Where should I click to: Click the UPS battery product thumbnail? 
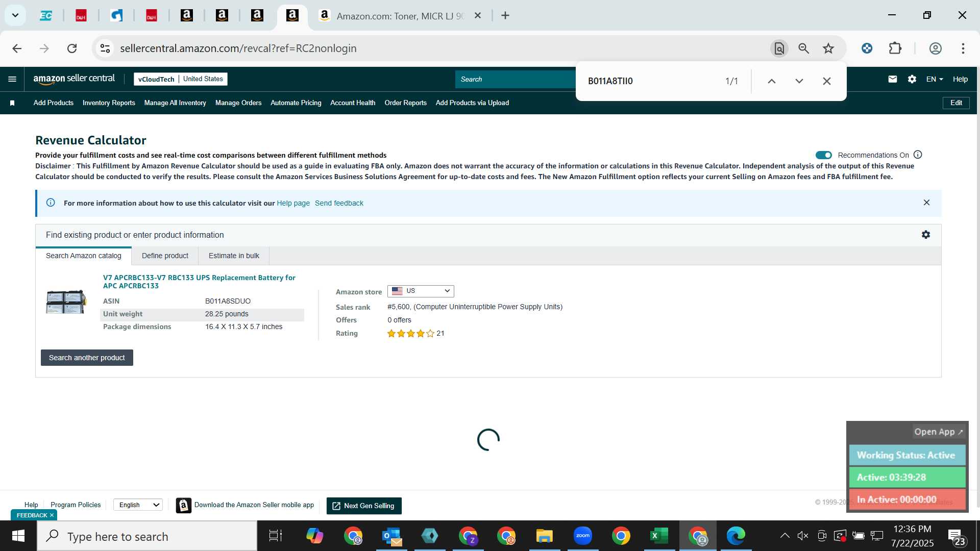coord(66,302)
